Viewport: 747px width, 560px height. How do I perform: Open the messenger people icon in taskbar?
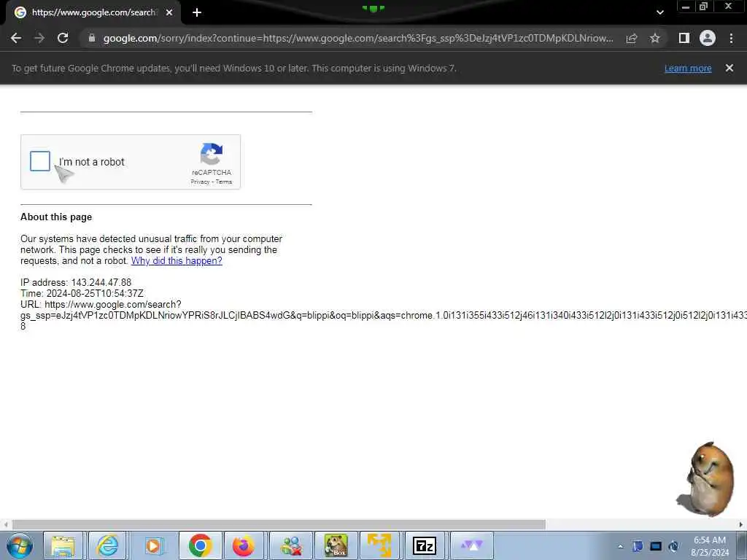(x=290, y=545)
